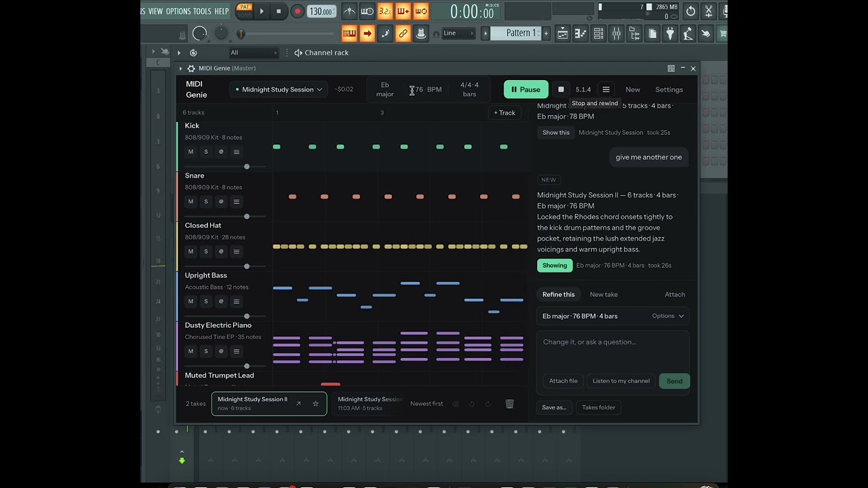Click the Eb major key field

click(385, 89)
